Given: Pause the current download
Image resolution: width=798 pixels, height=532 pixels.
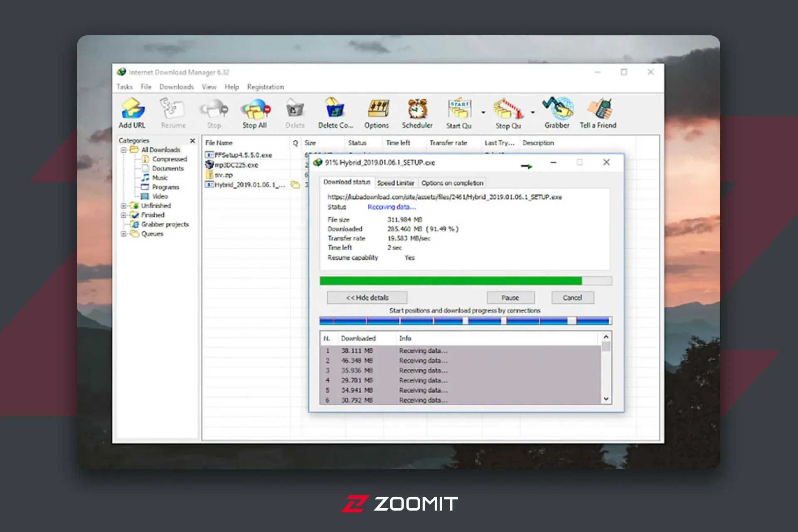Looking at the screenshot, I should pos(510,298).
